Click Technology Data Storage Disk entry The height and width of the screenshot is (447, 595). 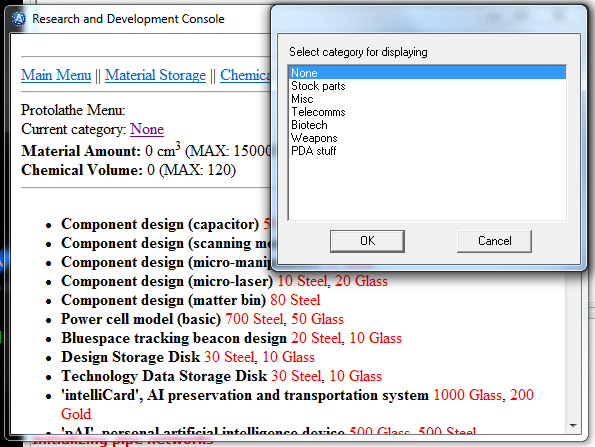pyautogui.click(x=164, y=376)
